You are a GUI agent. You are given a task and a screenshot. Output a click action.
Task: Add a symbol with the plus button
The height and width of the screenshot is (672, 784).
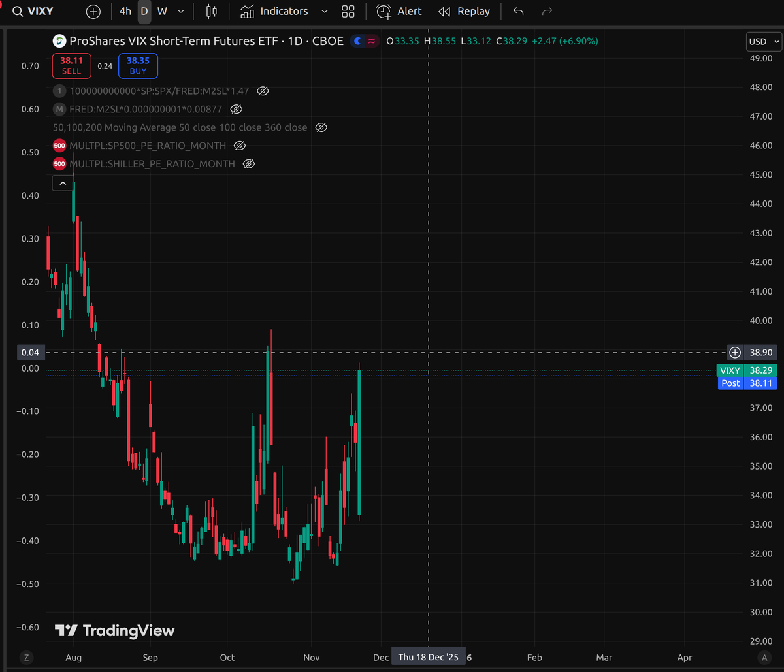coord(93,11)
